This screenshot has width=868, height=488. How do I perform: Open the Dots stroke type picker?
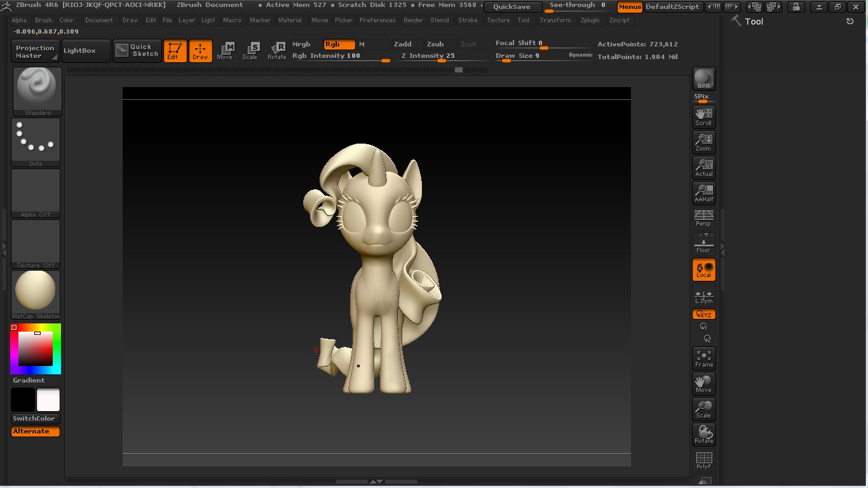click(x=36, y=142)
